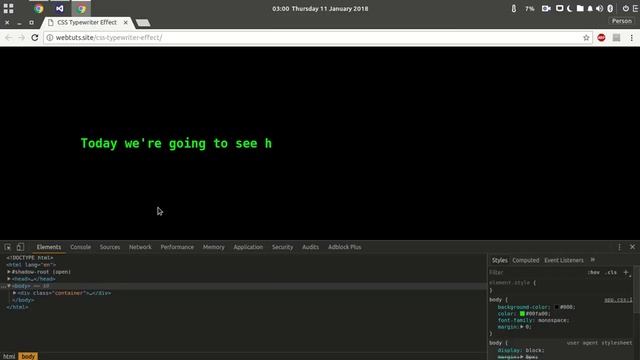Activate the DevTools element inspector picker
Image resolution: width=640 pixels, height=360 pixels.
coord(8,247)
